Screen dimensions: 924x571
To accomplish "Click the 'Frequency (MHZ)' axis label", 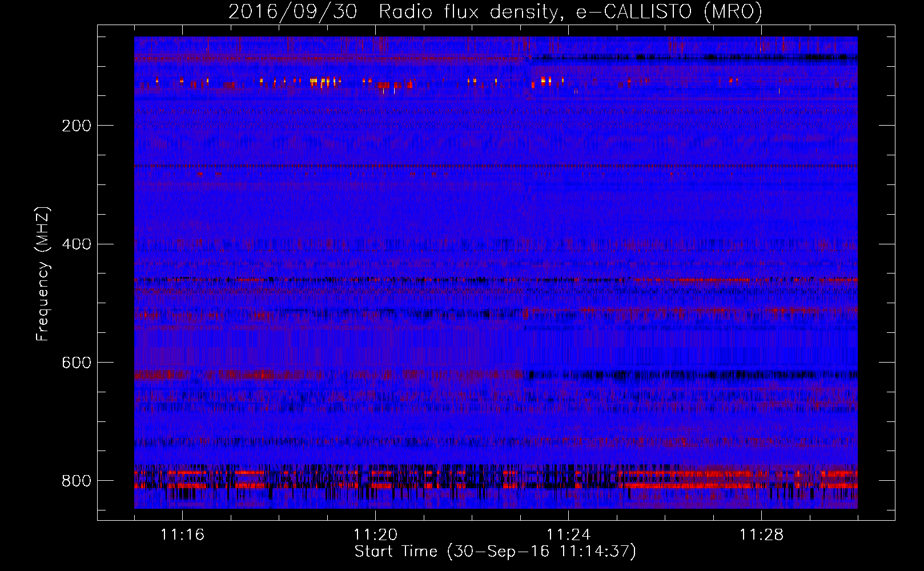I will pos(43,274).
